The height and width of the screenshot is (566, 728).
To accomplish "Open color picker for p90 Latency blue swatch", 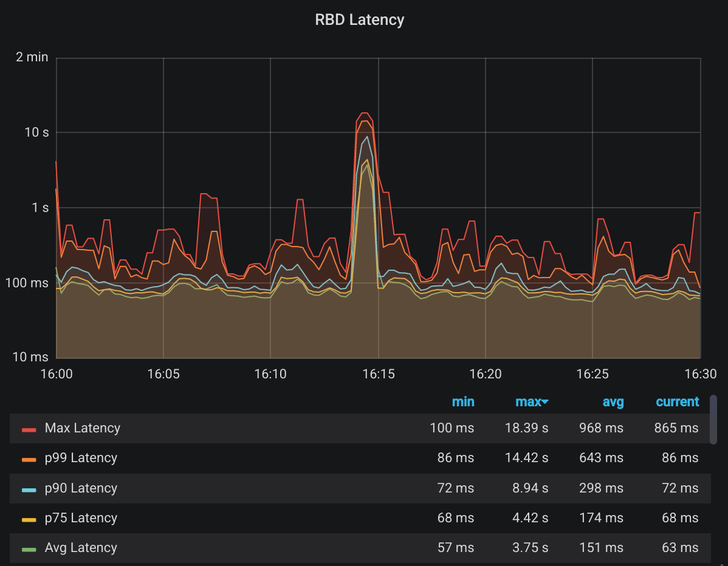I will tap(29, 490).
